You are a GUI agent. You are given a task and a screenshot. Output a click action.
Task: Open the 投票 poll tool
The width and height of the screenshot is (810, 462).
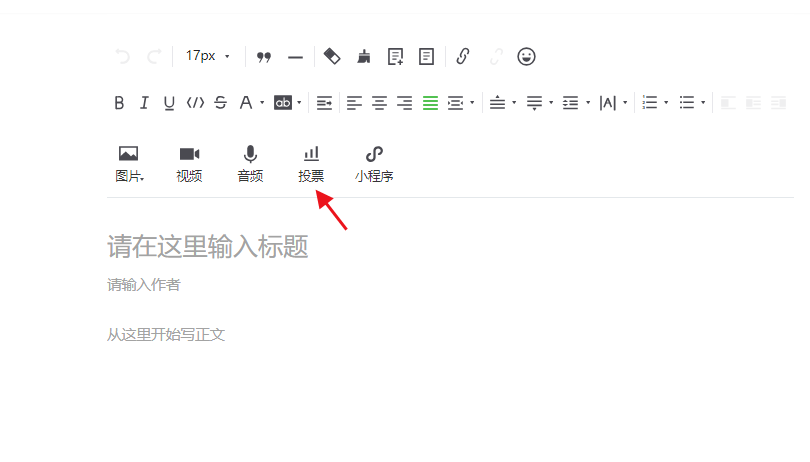pyautogui.click(x=311, y=163)
